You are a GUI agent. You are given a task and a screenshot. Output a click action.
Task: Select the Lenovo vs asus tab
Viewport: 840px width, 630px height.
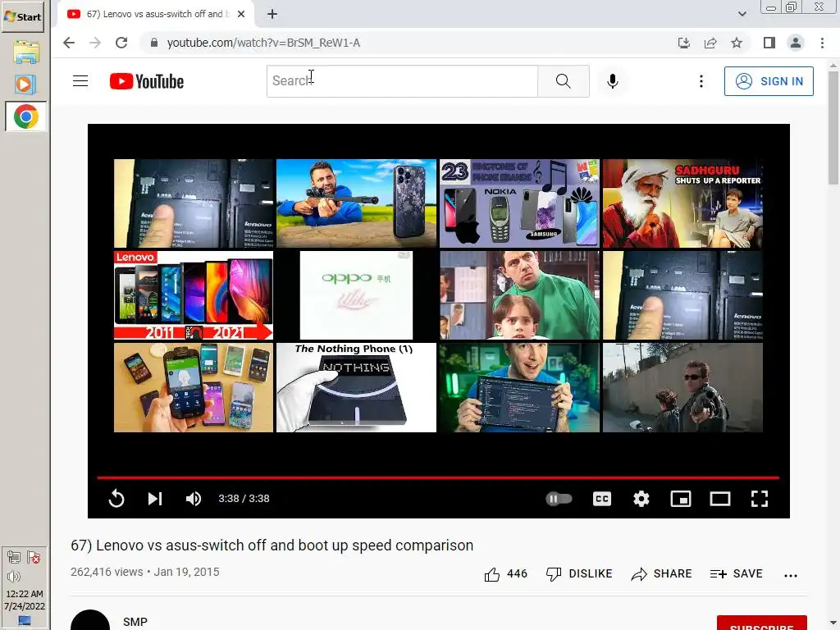(155, 14)
